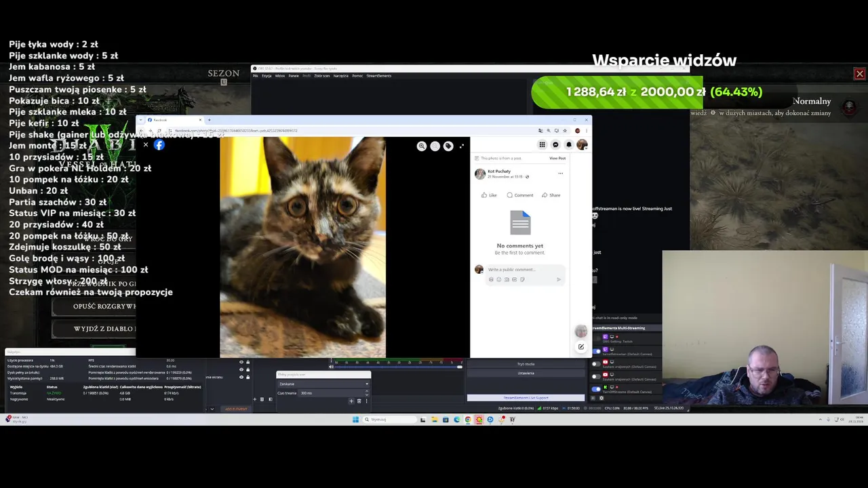Click the new message compose icon in Facebook
Image resolution: width=868 pixels, height=488 pixels.
[x=581, y=346]
